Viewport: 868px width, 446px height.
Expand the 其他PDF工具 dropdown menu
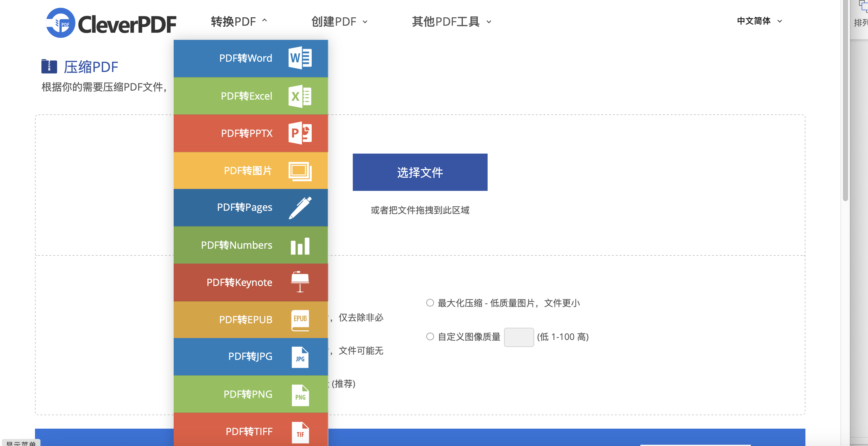[x=452, y=22]
